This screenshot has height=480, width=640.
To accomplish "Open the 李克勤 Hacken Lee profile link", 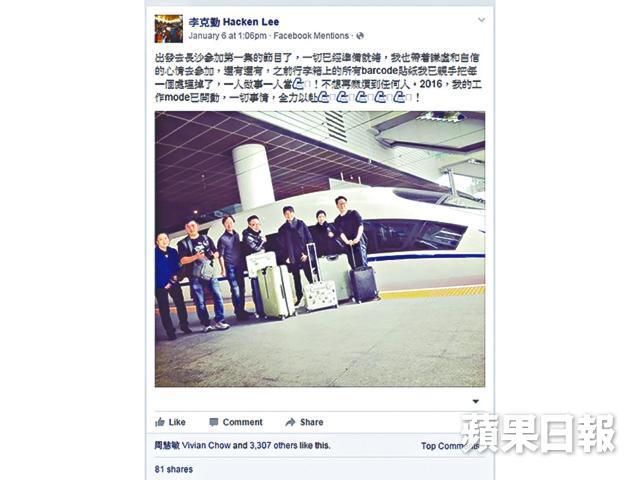I will 234,22.
